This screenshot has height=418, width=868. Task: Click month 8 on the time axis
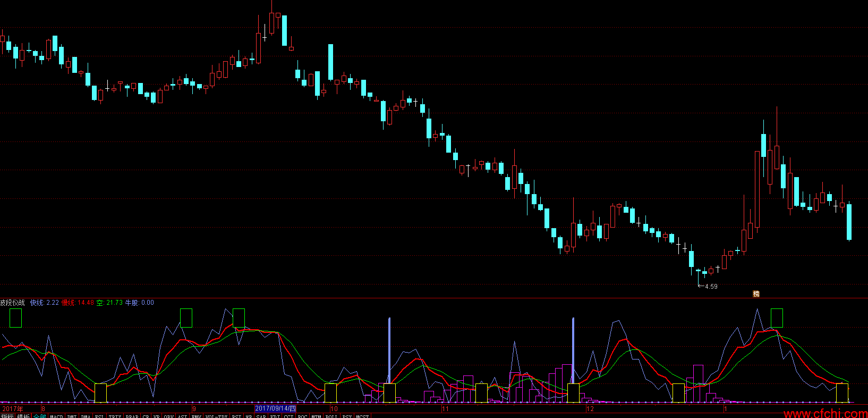pyautogui.click(x=43, y=409)
